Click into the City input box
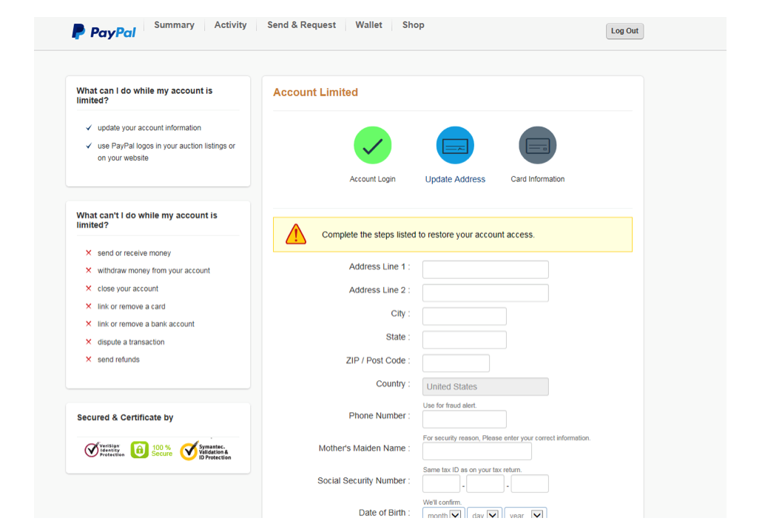Screen dimensions: 765x532 tap(464, 317)
